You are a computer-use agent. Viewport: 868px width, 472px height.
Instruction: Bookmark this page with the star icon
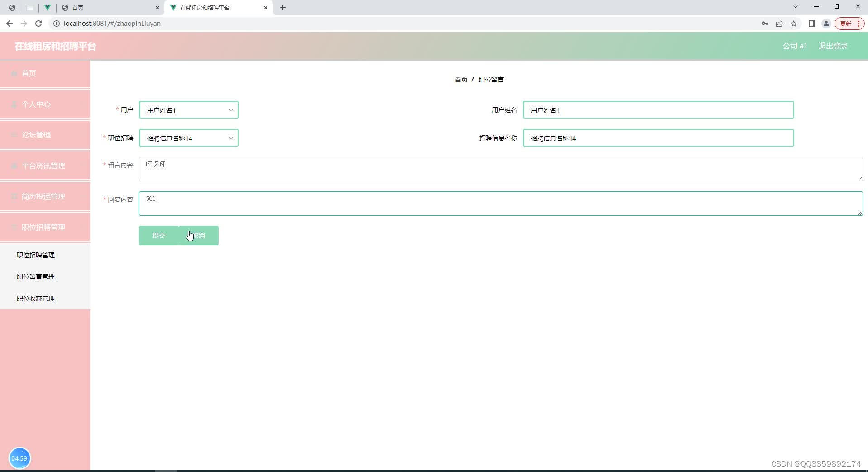coord(794,24)
